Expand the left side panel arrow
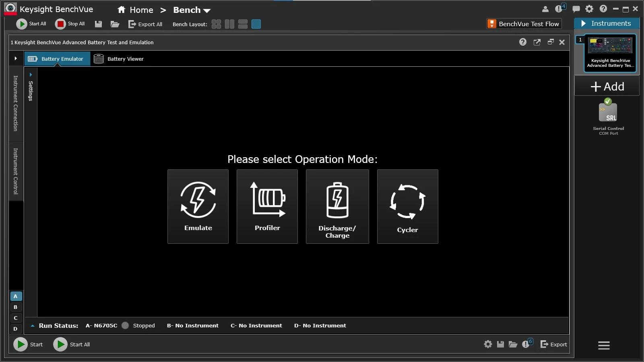644x362 pixels. (16, 59)
